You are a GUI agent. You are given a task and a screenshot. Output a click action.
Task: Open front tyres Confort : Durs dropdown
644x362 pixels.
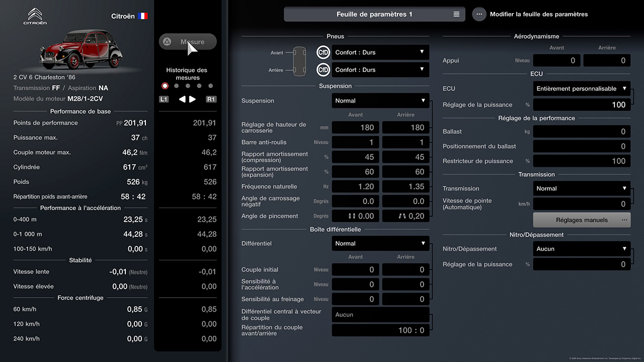[x=381, y=52]
